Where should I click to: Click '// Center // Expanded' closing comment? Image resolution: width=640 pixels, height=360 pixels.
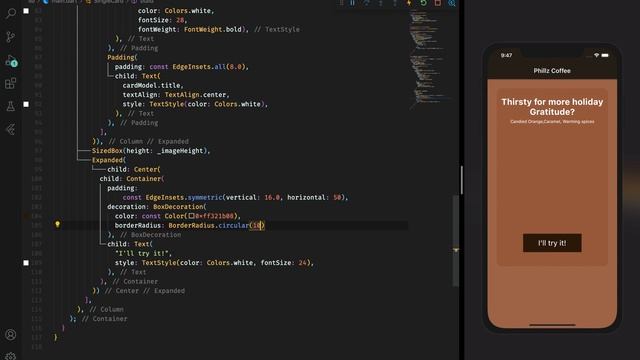144,291
